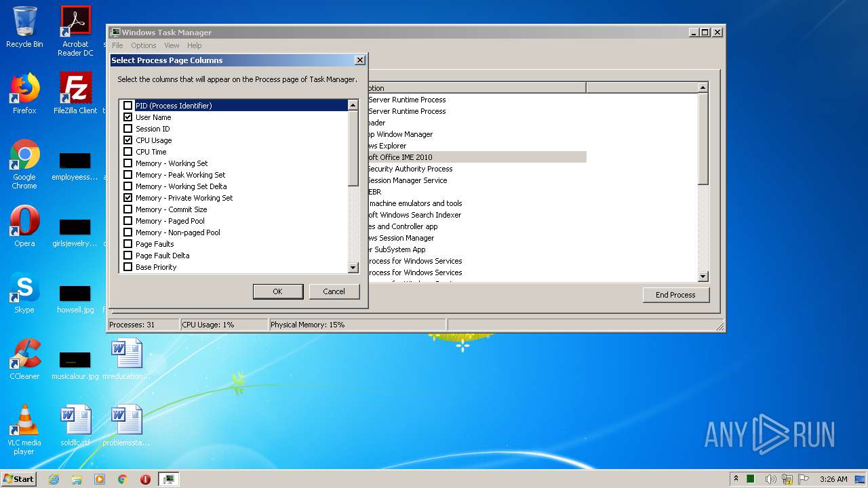Open the Help menu
The height and width of the screenshot is (488, 868).
pyautogui.click(x=194, y=45)
